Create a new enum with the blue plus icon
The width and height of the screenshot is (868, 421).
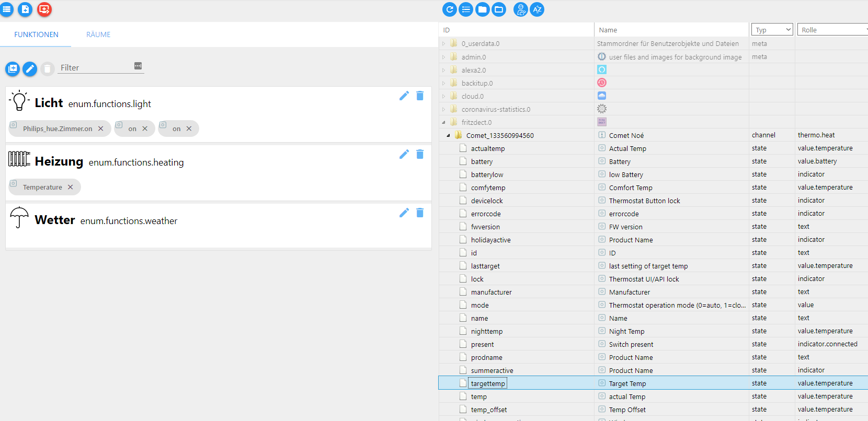pos(13,68)
